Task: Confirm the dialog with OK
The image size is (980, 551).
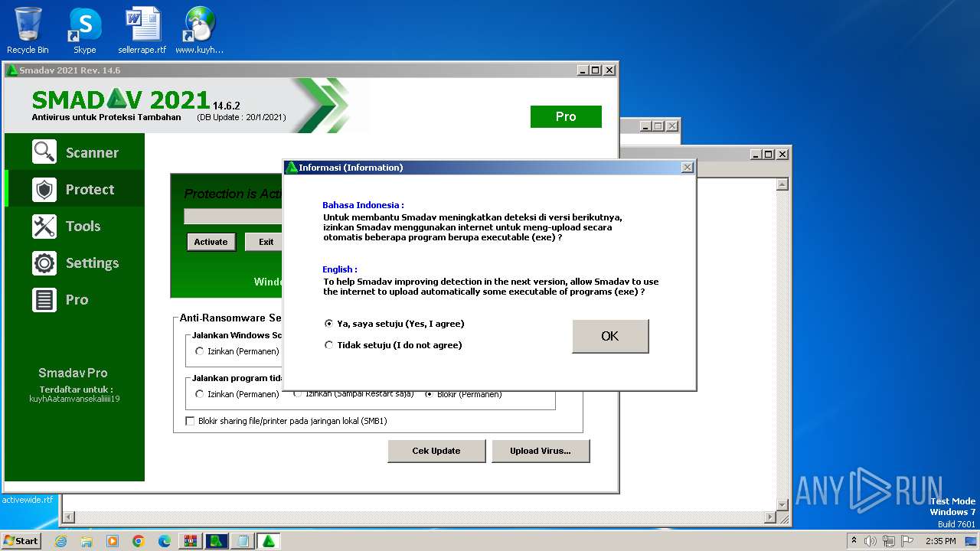Action: 610,336
